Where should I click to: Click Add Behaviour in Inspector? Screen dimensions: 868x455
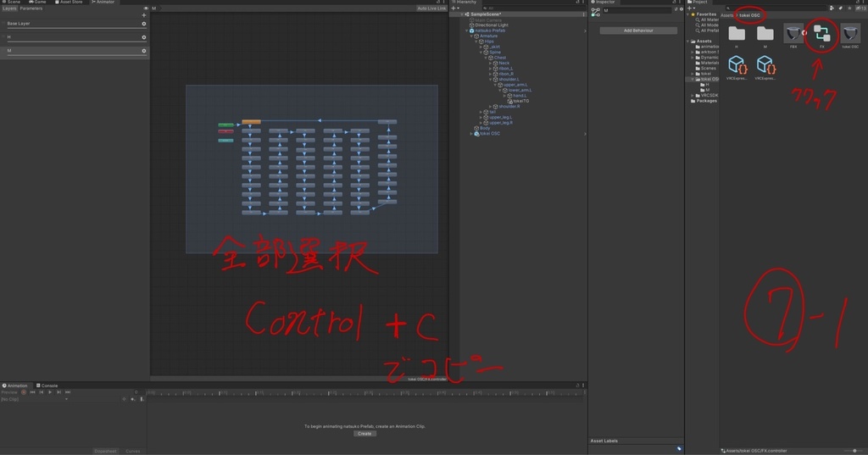638,31
